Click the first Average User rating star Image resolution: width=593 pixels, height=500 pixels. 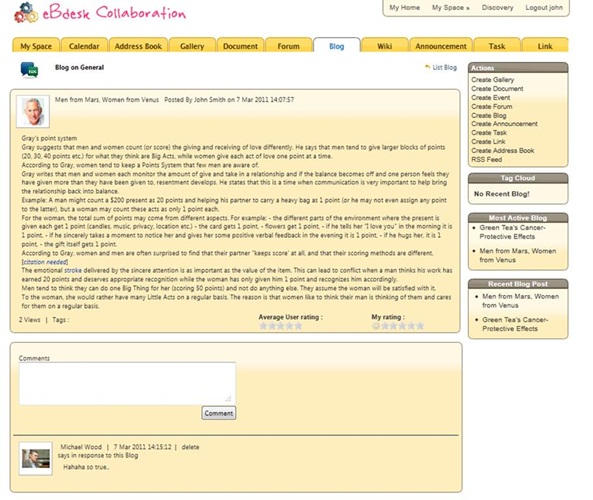263,326
